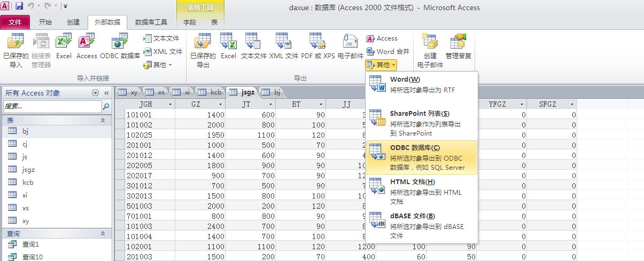
Task: Toggle the 其他 dropdown in export group
Action: (x=381, y=65)
